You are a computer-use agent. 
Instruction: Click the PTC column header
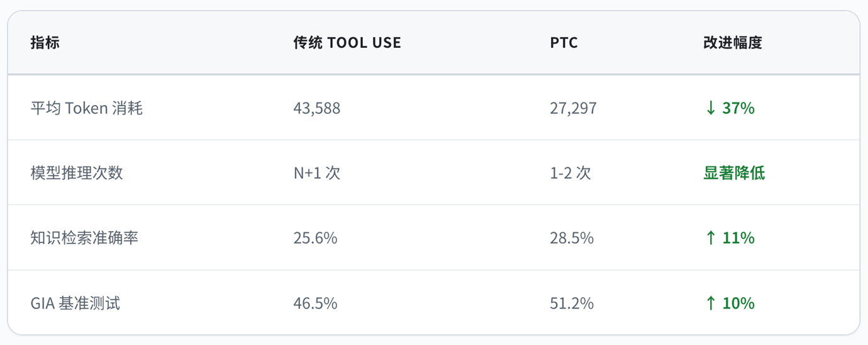coord(564,43)
